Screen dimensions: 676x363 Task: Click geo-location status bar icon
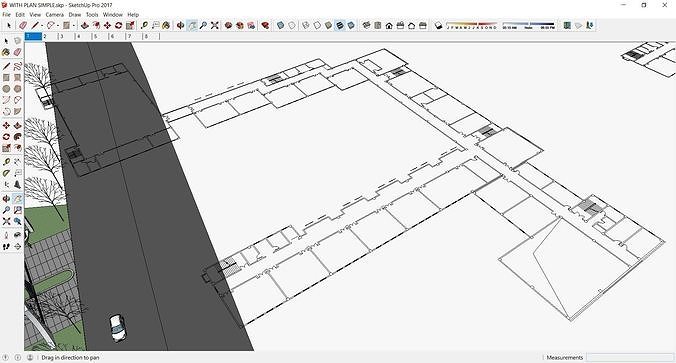pos(6,357)
